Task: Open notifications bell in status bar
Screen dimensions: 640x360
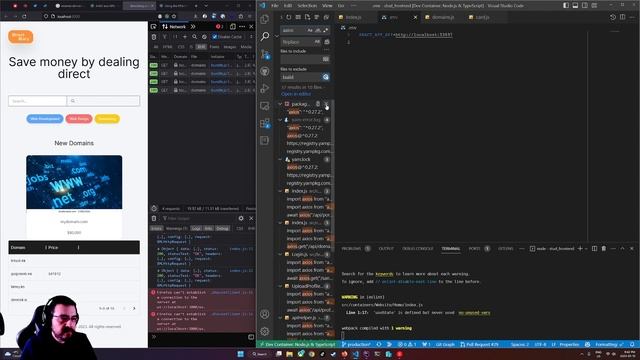Action: (632, 344)
